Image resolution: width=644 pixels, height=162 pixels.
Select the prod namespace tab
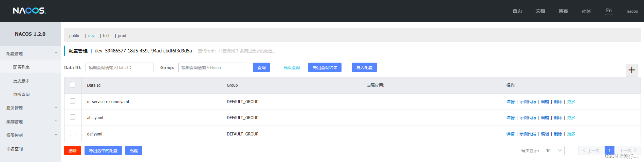click(122, 36)
